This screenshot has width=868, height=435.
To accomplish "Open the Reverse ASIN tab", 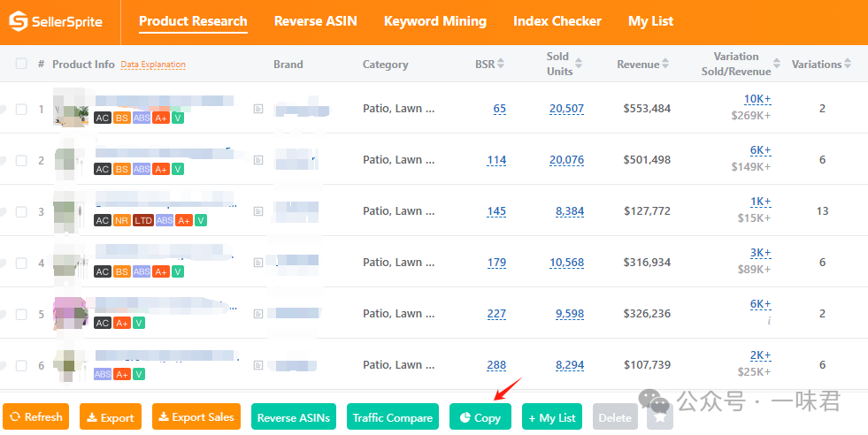I will click(315, 21).
